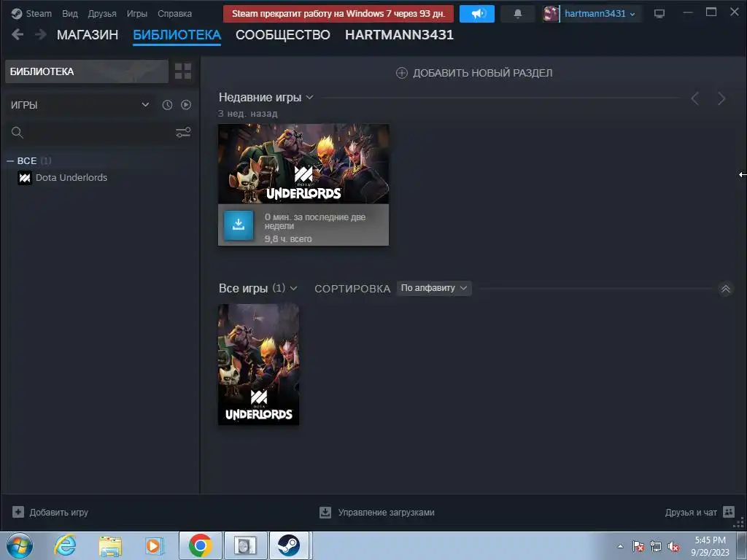Open the Вид menu
The image size is (747, 560).
click(69, 14)
